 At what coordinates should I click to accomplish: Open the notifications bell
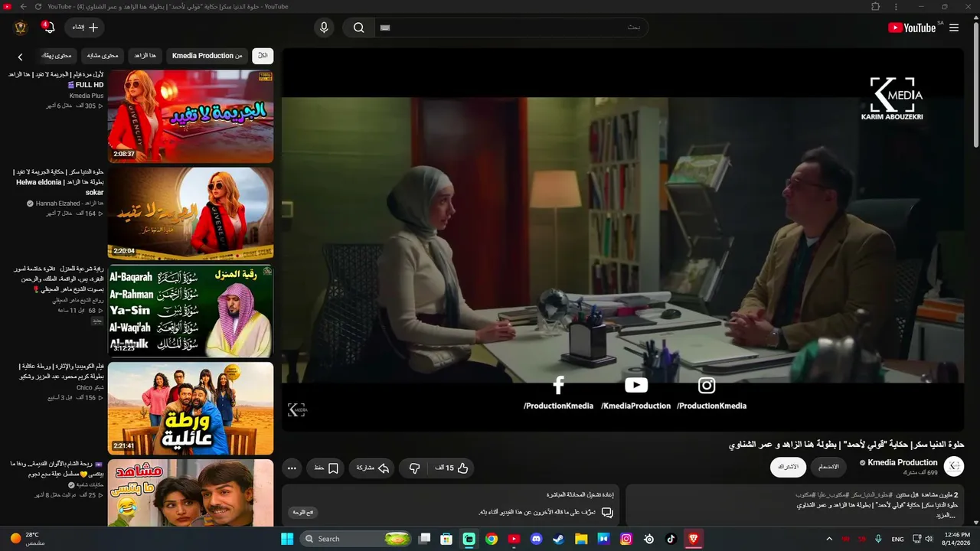click(48, 28)
